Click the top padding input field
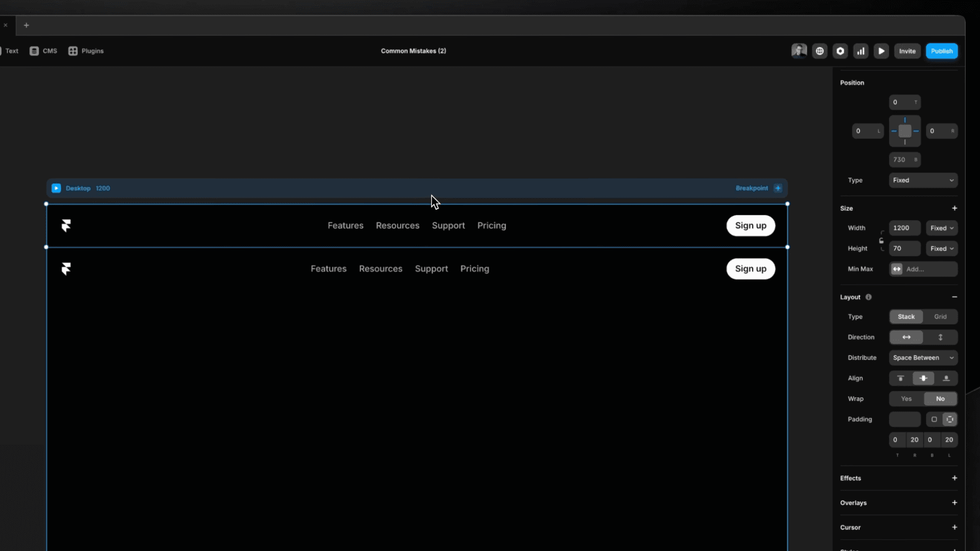The image size is (980, 551). [896, 439]
